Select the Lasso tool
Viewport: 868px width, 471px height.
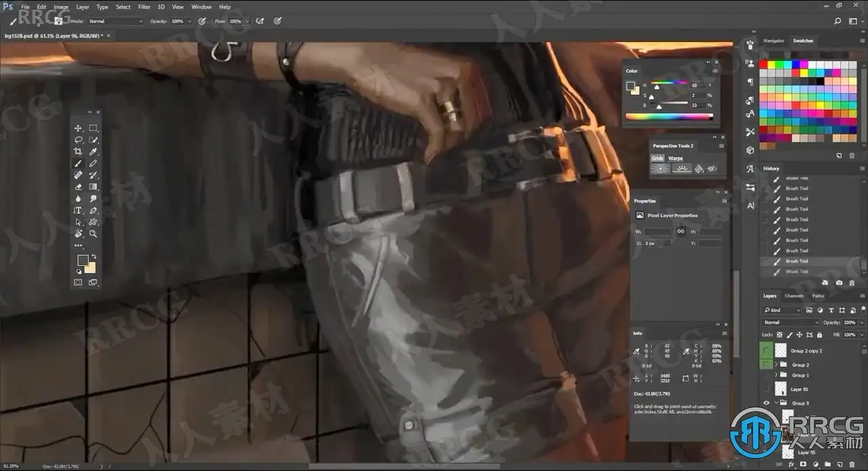79,140
